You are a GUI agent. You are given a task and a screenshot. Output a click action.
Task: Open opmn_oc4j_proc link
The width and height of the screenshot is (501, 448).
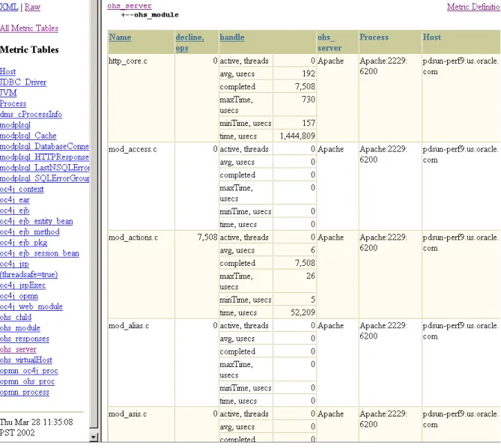click(x=29, y=371)
